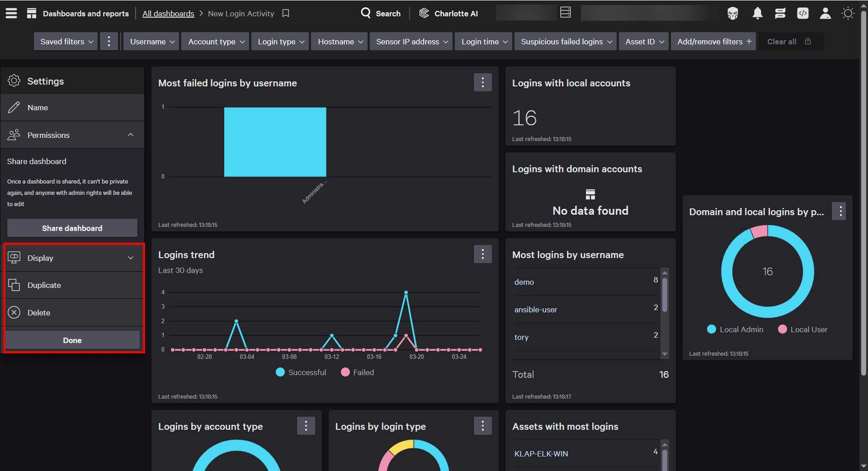Image resolution: width=868 pixels, height=471 pixels.
Task: Open the Suspicious failed logins filter dropdown
Action: [566, 41]
